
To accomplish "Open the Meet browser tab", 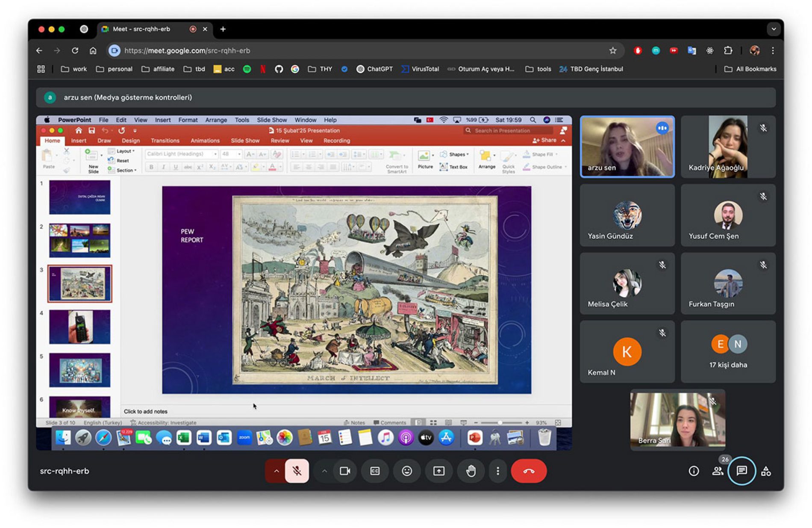I will tap(141, 29).
